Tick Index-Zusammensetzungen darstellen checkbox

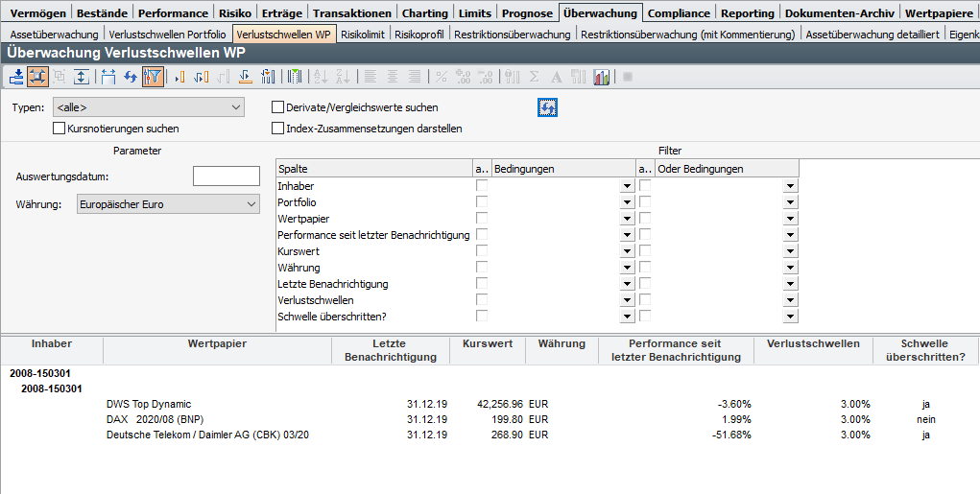pos(278,128)
